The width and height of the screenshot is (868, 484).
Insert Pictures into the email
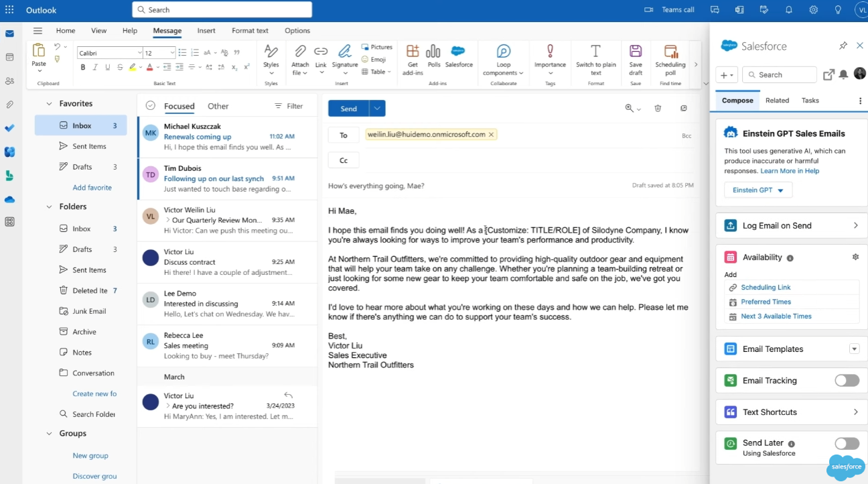tap(377, 47)
